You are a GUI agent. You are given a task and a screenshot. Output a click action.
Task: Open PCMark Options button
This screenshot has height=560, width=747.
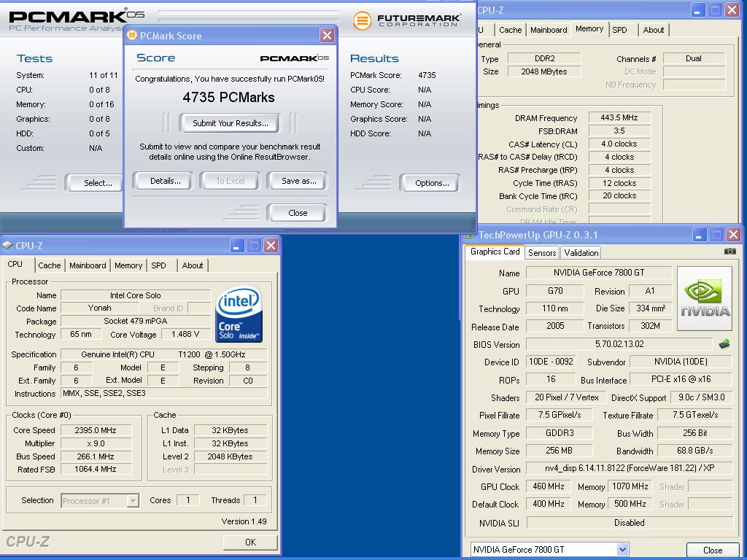click(432, 183)
